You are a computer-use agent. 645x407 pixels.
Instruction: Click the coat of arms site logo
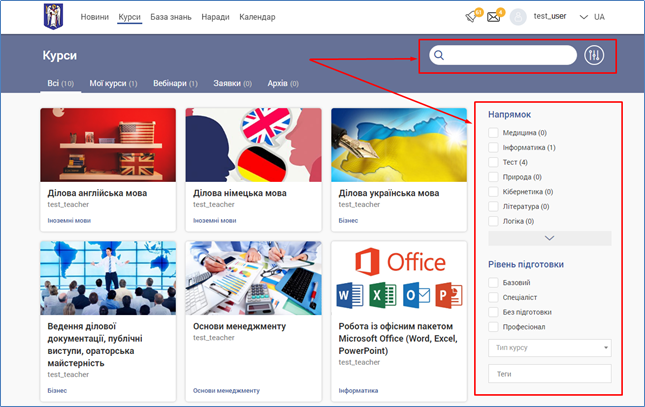[53, 16]
